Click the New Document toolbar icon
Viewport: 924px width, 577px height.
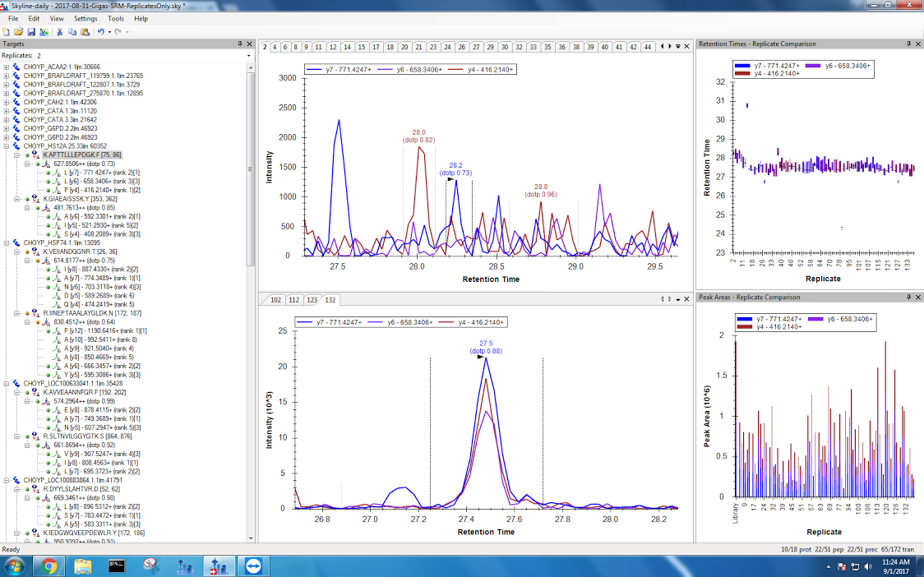click(7, 32)
